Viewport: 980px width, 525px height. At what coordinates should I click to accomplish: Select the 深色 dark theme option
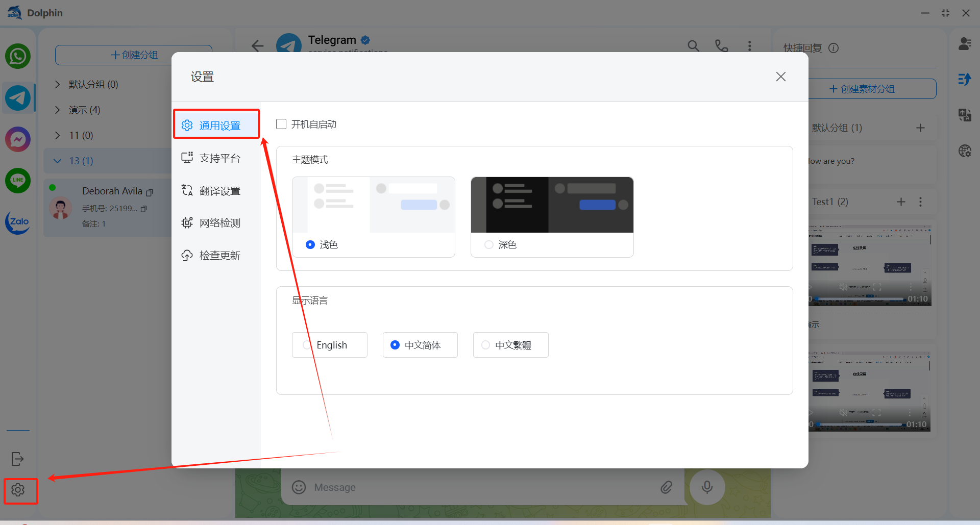(489, 245)
